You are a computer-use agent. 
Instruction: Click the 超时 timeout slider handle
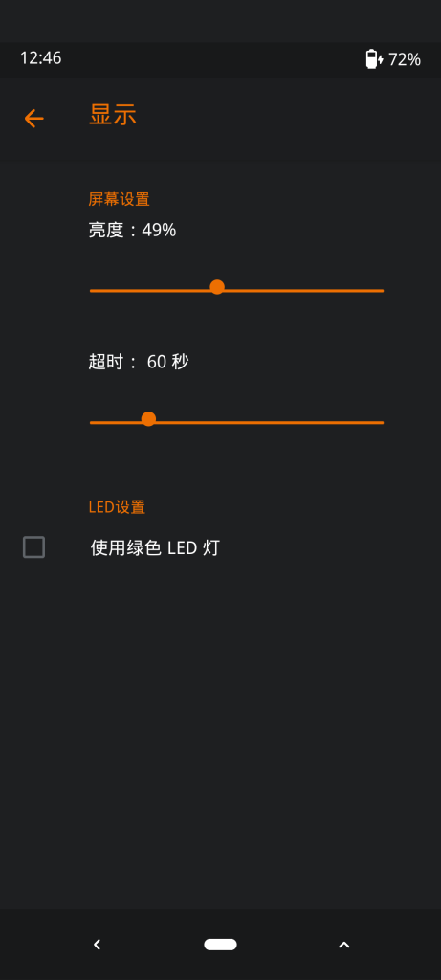coord(148,419)
